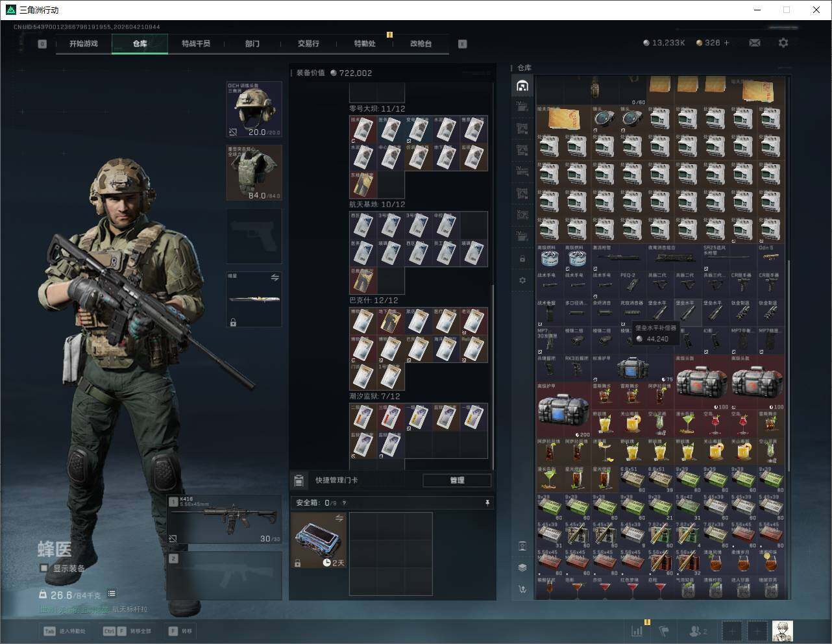Click the keycard holder icon beside 快捷管理门卡
This screenshot has height=644, width=832.
tap(299, 480)
